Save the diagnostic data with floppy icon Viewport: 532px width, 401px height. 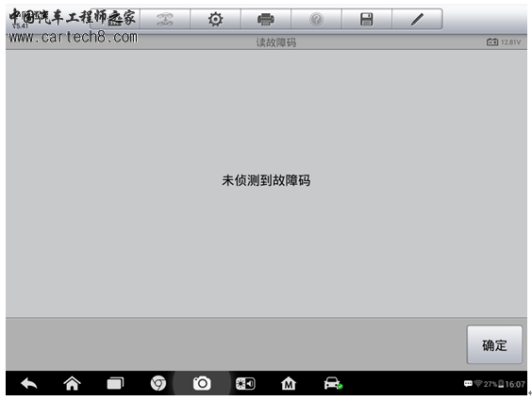366,19
